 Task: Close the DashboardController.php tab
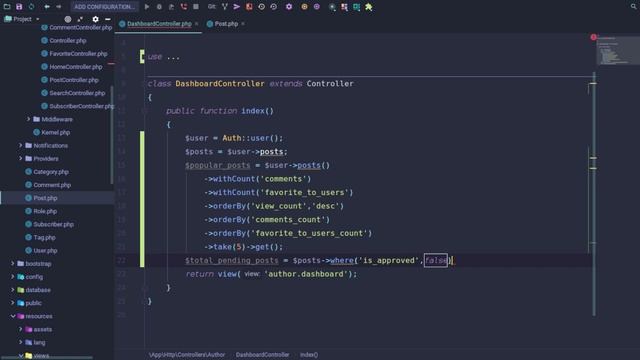pyautogui.click(x=197, y=24)
